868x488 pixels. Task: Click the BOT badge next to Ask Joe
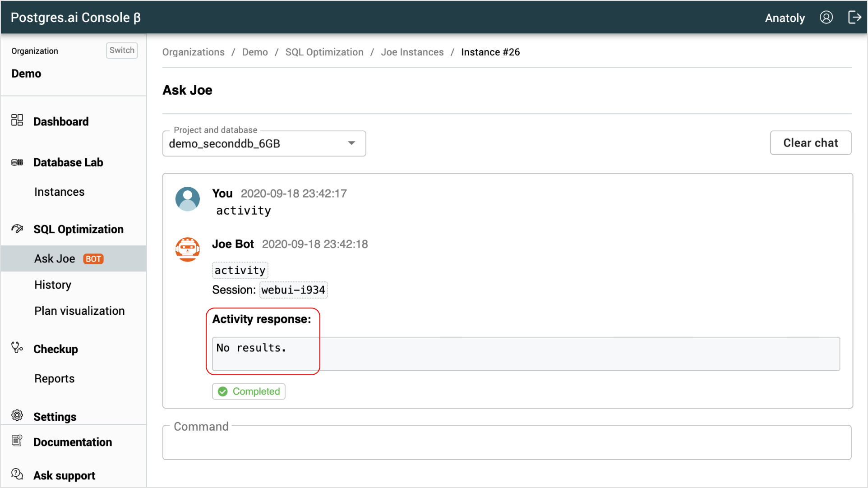93,259
